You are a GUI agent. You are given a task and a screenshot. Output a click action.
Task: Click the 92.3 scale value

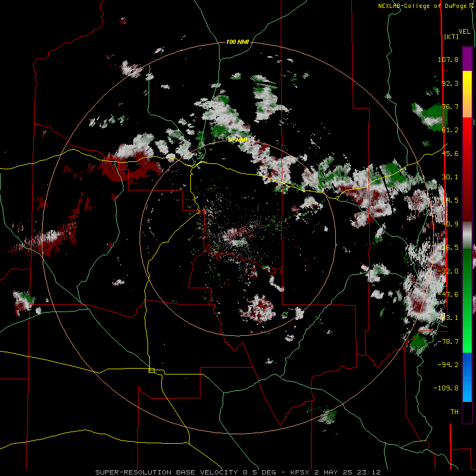click(450, 83)
